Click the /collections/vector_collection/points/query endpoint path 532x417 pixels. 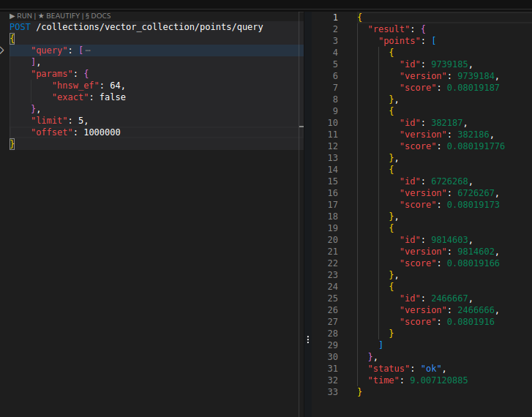pyautogui.click(x=149, y=27)
